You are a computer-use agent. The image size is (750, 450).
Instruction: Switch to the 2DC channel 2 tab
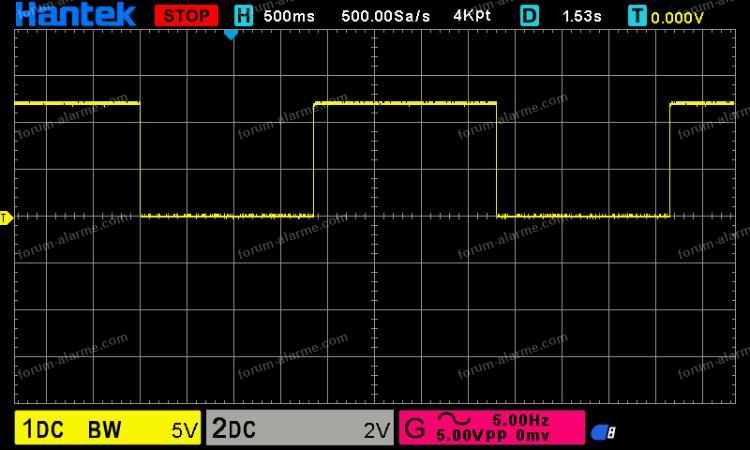(x=235, y=430)
